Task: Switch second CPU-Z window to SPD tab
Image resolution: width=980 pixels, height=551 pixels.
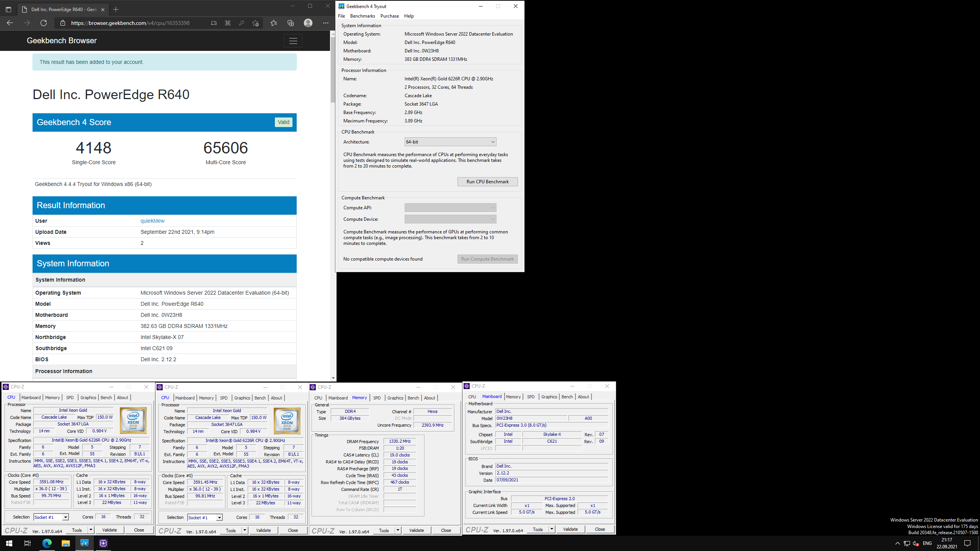Action: (x=224, y=398)
